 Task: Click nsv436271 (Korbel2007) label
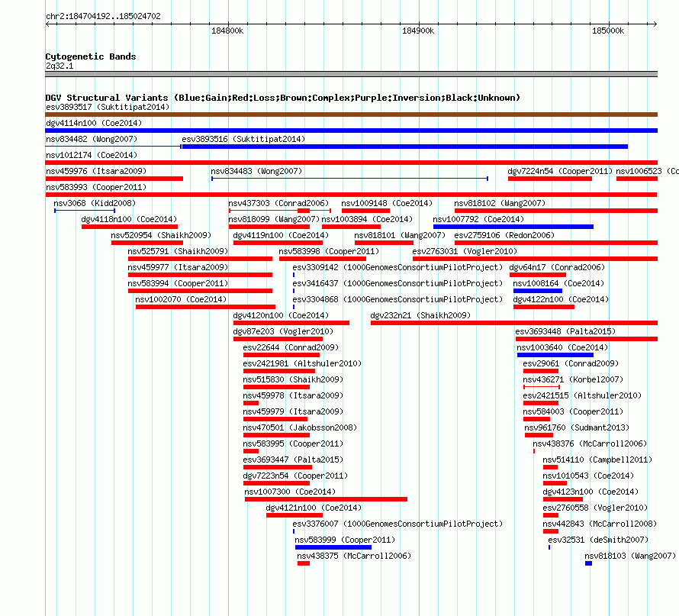coord(573,379)
